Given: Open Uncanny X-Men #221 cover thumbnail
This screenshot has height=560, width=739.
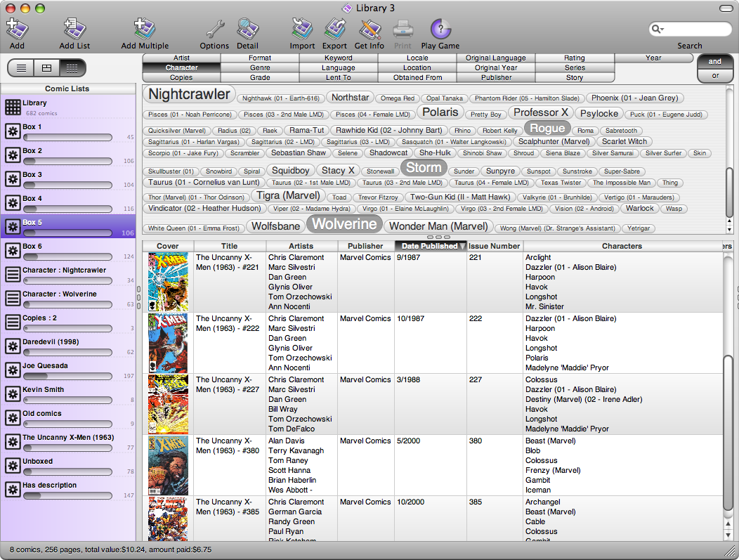Looking at the screenshot, I should (169, 282).
